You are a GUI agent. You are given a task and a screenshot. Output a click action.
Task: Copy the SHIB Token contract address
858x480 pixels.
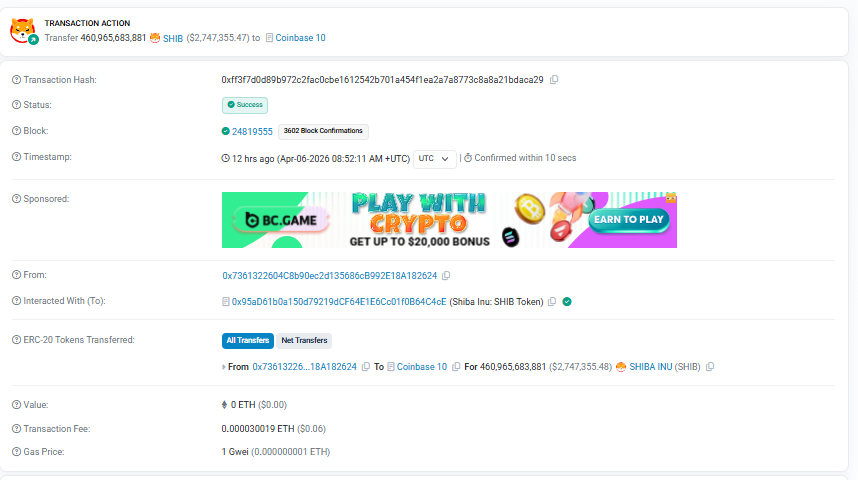552,302
